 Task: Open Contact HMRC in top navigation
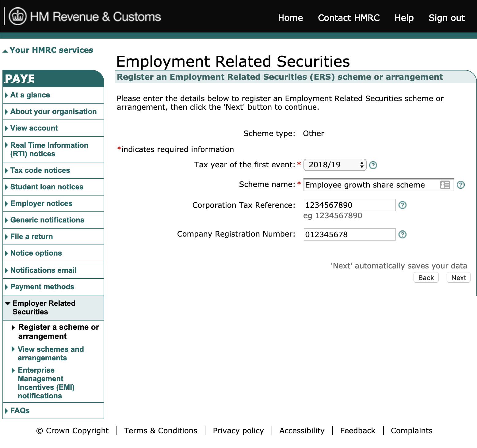(x=349, y=18)
